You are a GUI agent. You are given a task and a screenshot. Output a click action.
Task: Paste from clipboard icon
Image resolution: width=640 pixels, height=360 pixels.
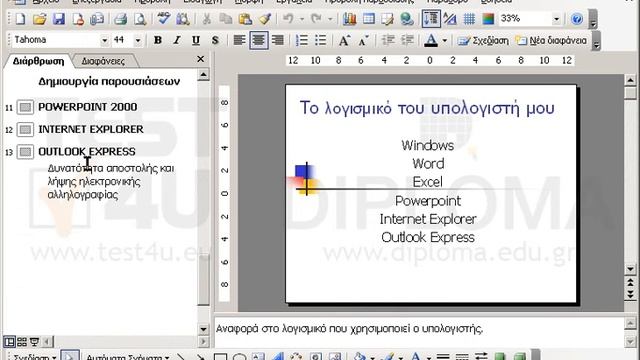(x=245, y=19)
